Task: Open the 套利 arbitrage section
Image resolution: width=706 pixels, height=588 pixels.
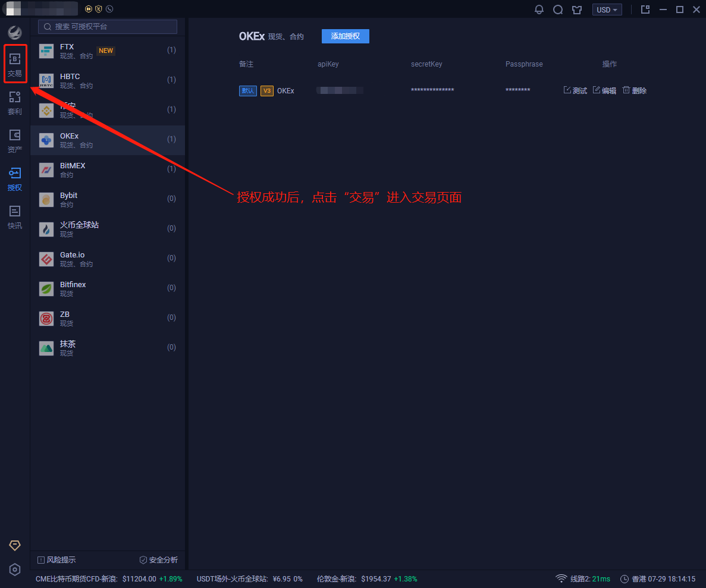Action: (15, 103)
